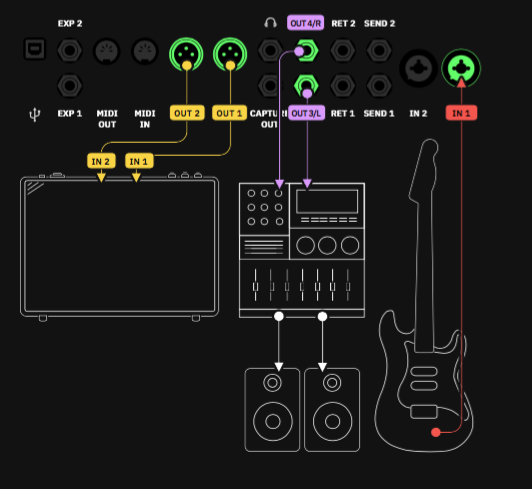The image size is (532, 489).
Task: Click the red IN 1 label
Action: [x=461, y=113]
